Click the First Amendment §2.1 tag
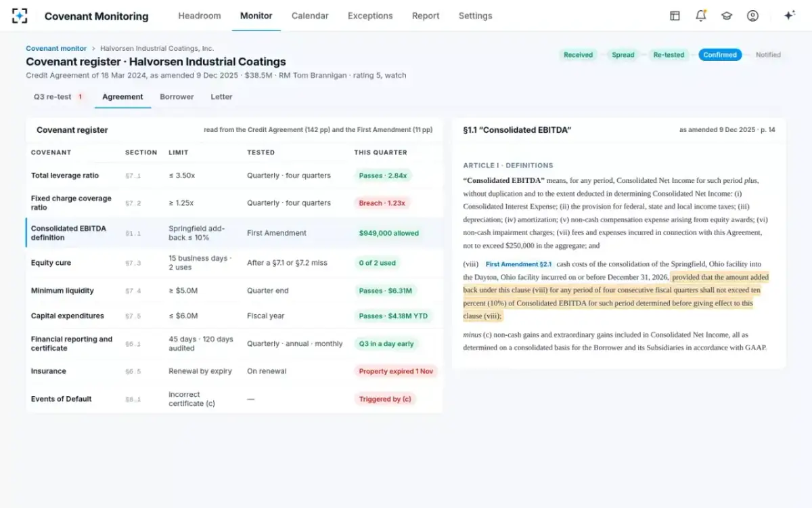The width and height of the screenshot is (812, 508). pos(519,264)
